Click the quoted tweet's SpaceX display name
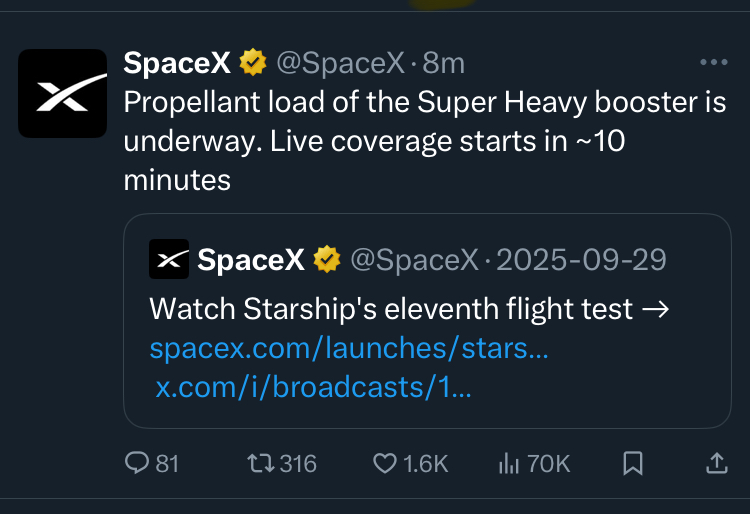This screenshot has width=750, height=514. point(251,260)
